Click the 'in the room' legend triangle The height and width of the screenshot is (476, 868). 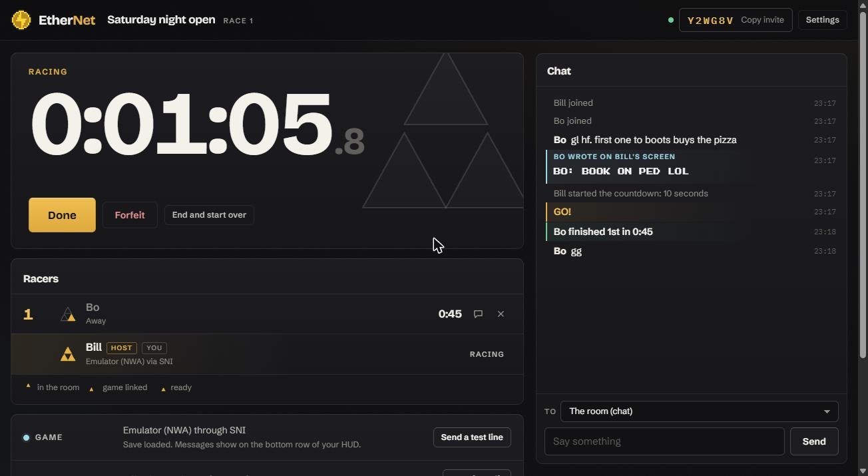(28, 386)
